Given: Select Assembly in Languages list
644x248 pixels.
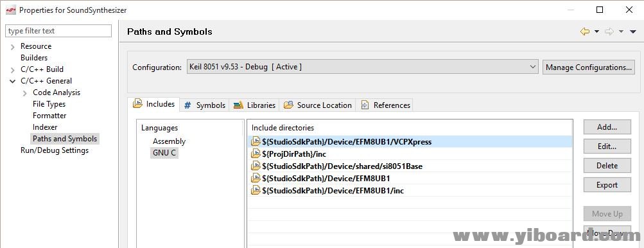Looking at the screenshot, I should click(170, 141).
